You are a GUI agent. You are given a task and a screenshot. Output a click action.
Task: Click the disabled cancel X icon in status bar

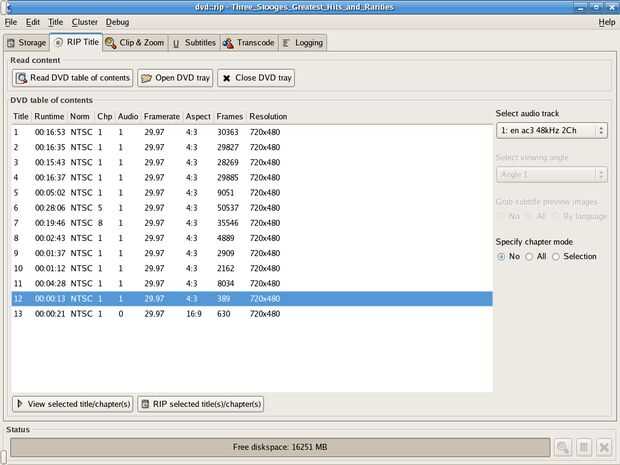pos(604,448)
